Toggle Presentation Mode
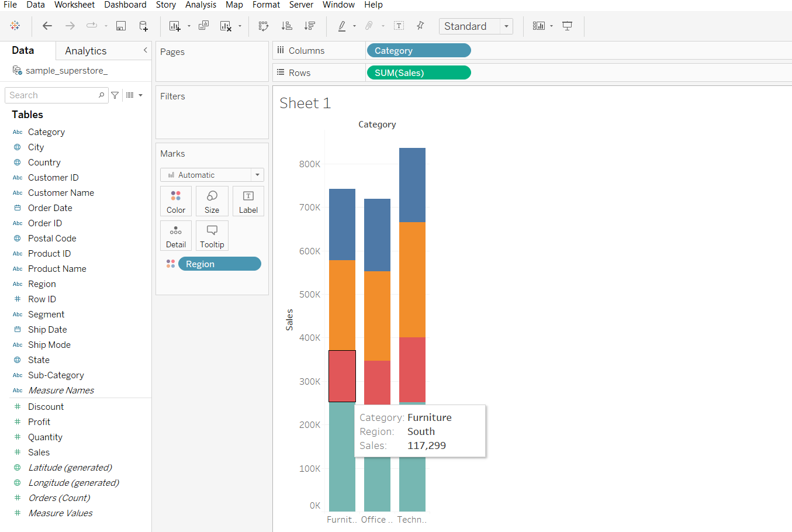792x532 pixels. point(567,26)
